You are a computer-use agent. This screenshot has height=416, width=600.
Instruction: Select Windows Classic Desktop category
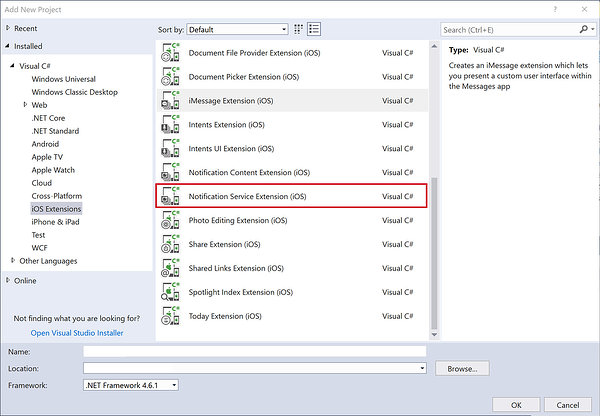(75, 92)
